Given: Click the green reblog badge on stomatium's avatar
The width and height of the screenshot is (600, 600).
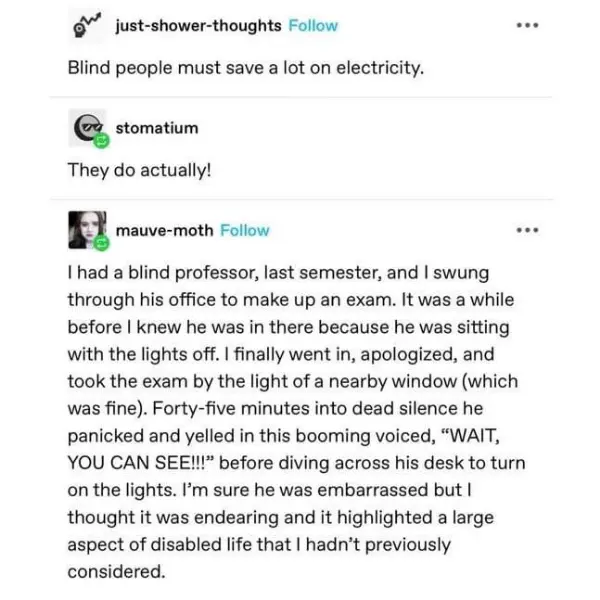Looking at the screenshot, I should point(101,141).
